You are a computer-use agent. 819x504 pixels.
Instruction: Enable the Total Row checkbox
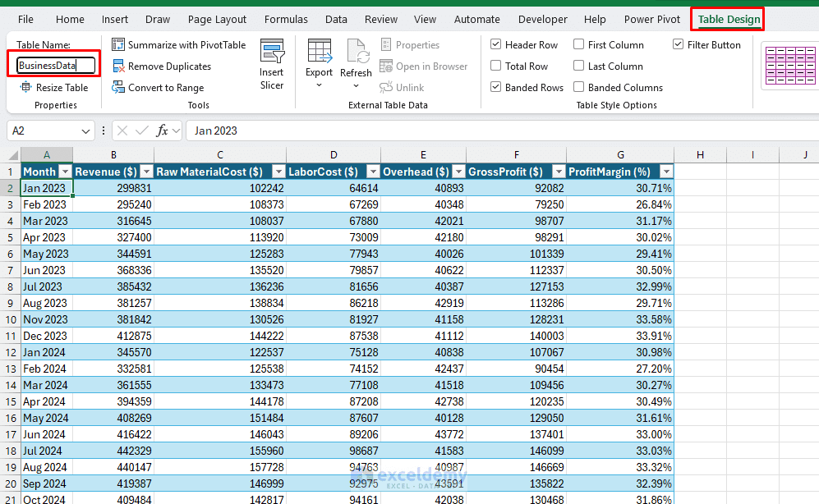tap(495, 66)
